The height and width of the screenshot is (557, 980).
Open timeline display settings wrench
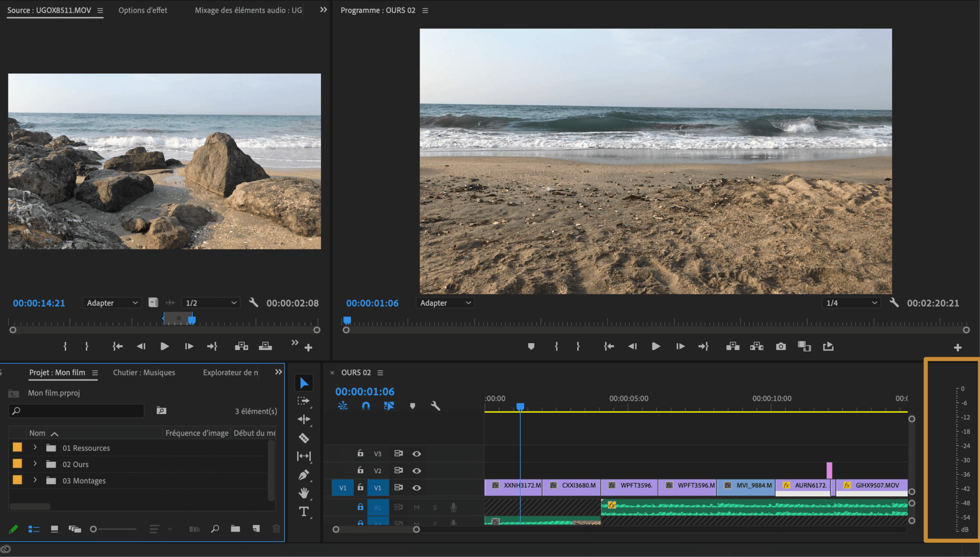point(435,406)
